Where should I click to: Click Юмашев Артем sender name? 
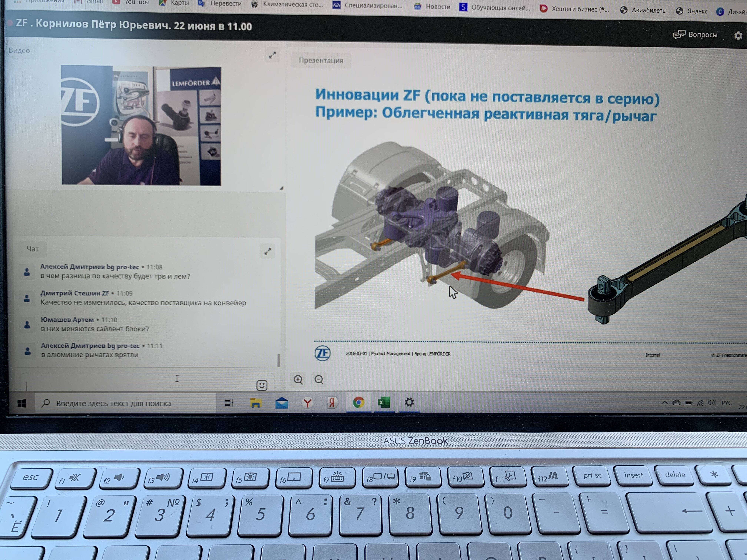67,319
